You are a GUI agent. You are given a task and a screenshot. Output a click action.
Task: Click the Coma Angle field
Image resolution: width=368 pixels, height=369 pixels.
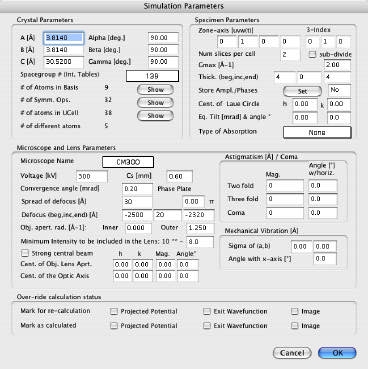click(x=323, y=213)
